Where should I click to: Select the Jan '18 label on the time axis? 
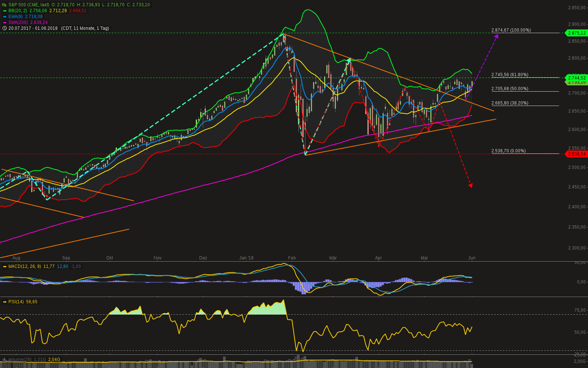(246, 258)
